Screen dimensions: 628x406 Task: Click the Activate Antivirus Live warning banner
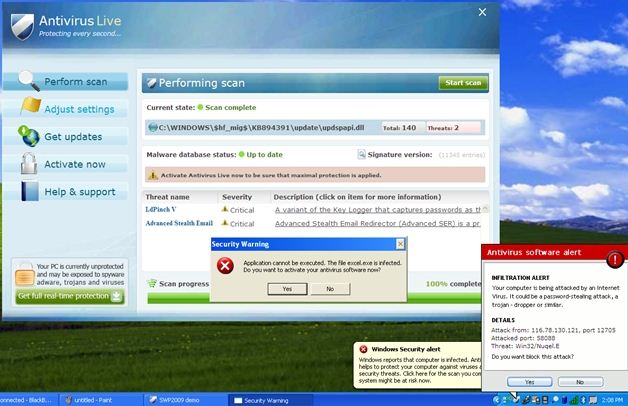click(315, 175)
